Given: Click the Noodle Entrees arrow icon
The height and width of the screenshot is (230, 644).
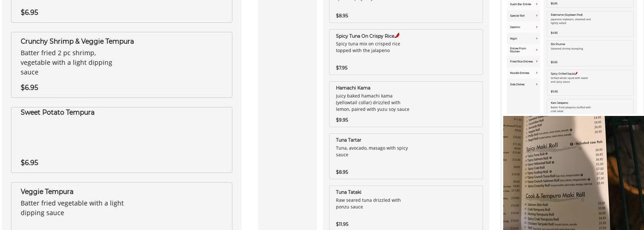Looking at the screenshot, I should [x=537, y=73].
